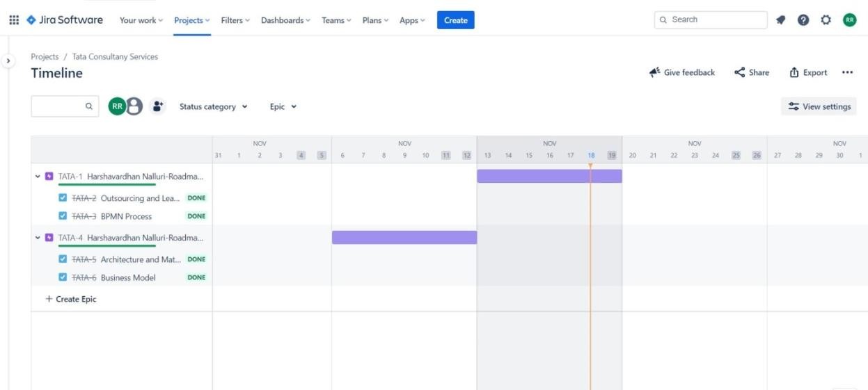The image size is (868, 390).
Task: Open the notifications icon in header
Action: point(781,20)
